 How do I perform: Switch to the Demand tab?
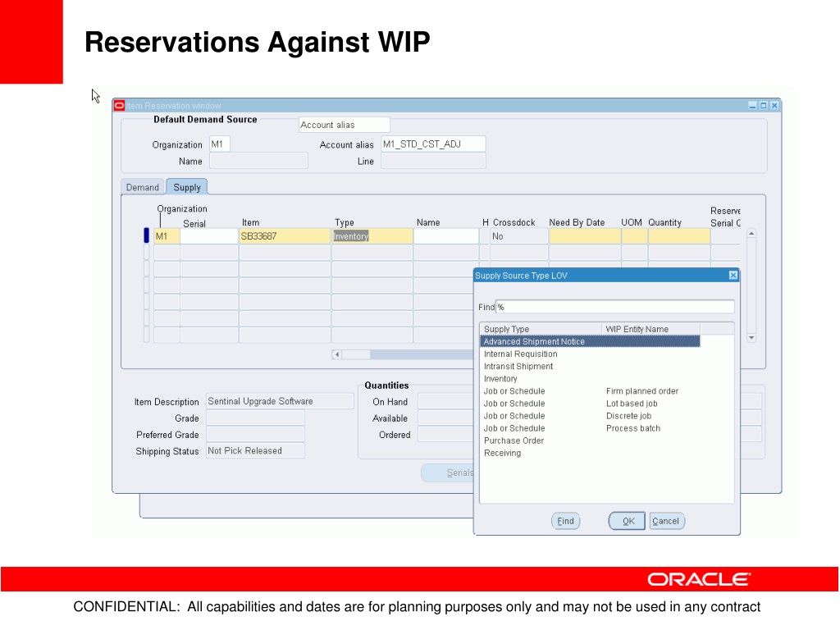pos(143,187)
